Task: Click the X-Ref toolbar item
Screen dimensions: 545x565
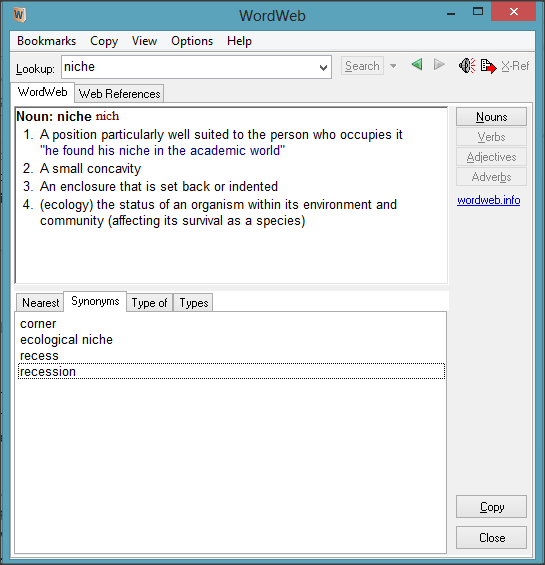Action: [515, 66]
